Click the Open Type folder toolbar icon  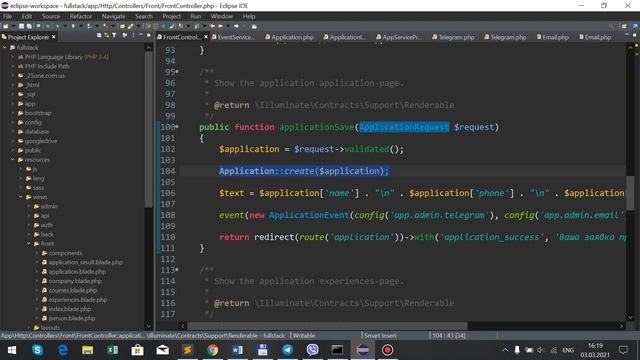click(122, 26)
